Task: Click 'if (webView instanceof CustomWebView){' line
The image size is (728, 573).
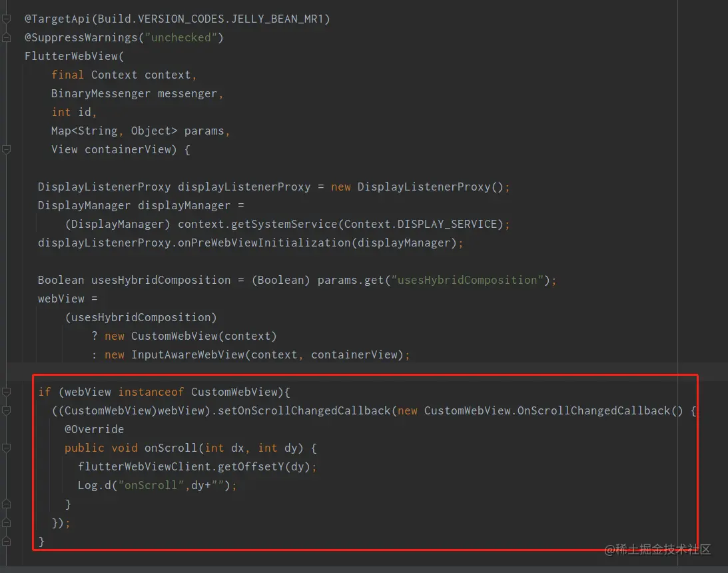Action: point(165,392)
